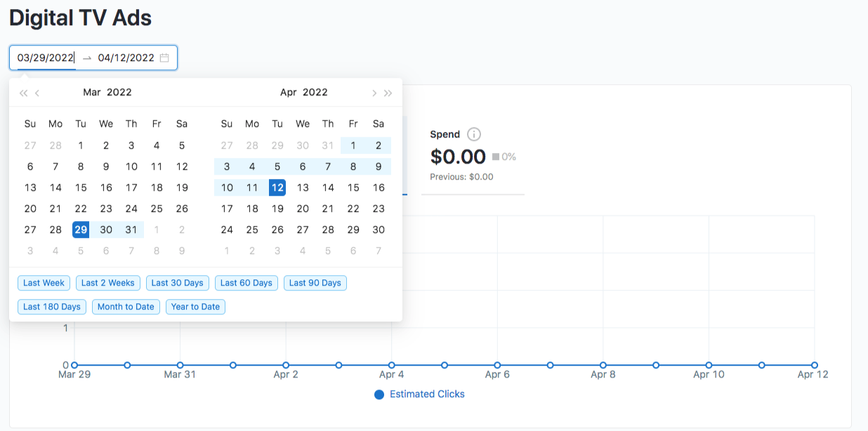The image size is (868, 431).
Task: Click the end date field 04/12/2022
Action: pyautogui.click(x=126, y=58)
